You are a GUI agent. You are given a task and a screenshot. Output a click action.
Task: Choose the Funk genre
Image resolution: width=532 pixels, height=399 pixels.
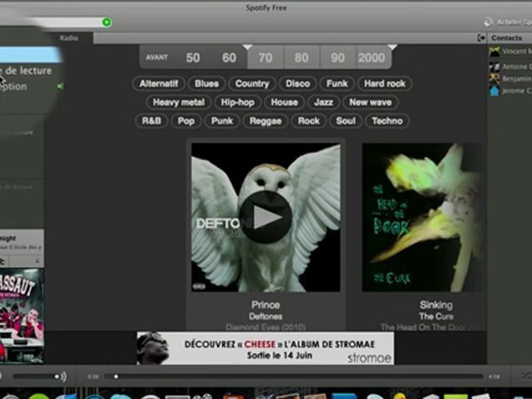[x=337, y=84]
